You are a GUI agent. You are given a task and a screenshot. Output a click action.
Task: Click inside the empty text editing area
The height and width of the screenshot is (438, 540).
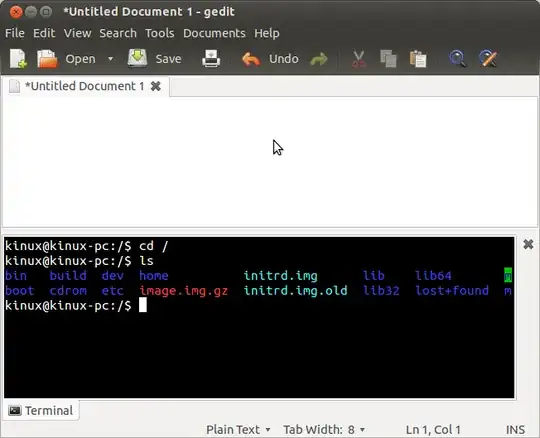click(x=269, y=162)
